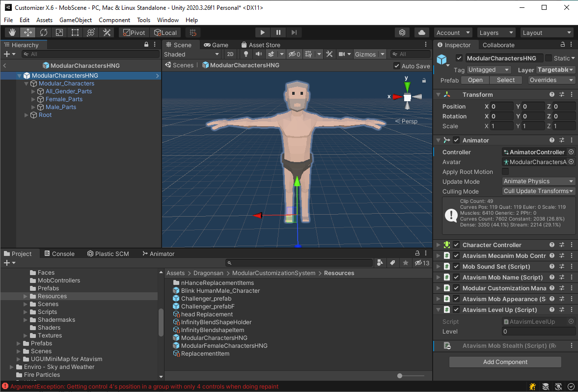Open the Culling Mode dropdown
The height and width of the screenshot is (392, 578).
[538, 191]
